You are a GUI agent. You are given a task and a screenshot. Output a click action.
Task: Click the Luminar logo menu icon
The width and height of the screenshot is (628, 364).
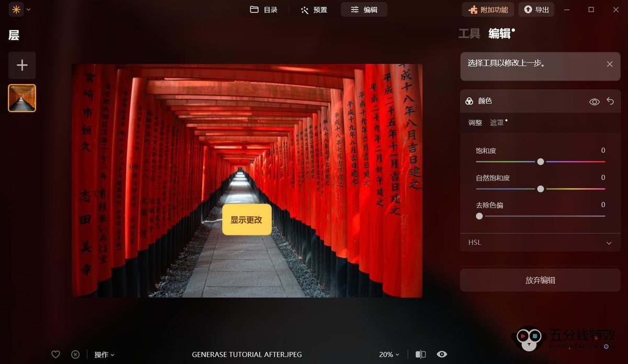(x=16, y=9)
